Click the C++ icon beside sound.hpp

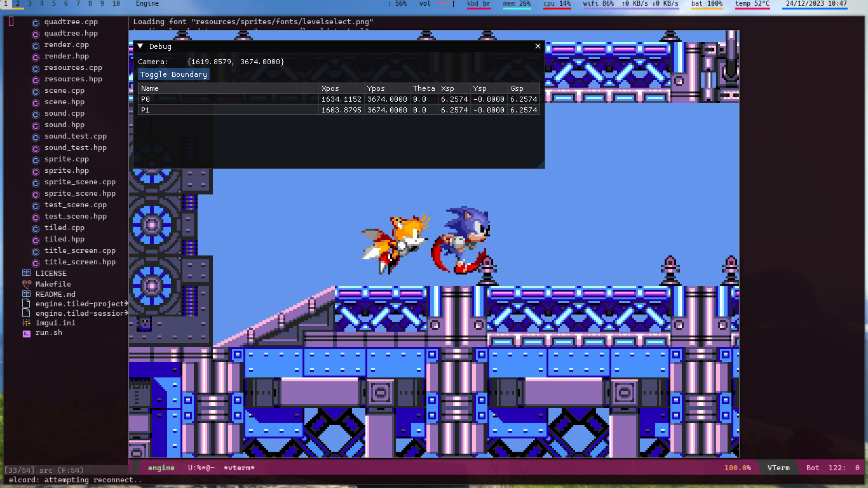tap(36, 125)
